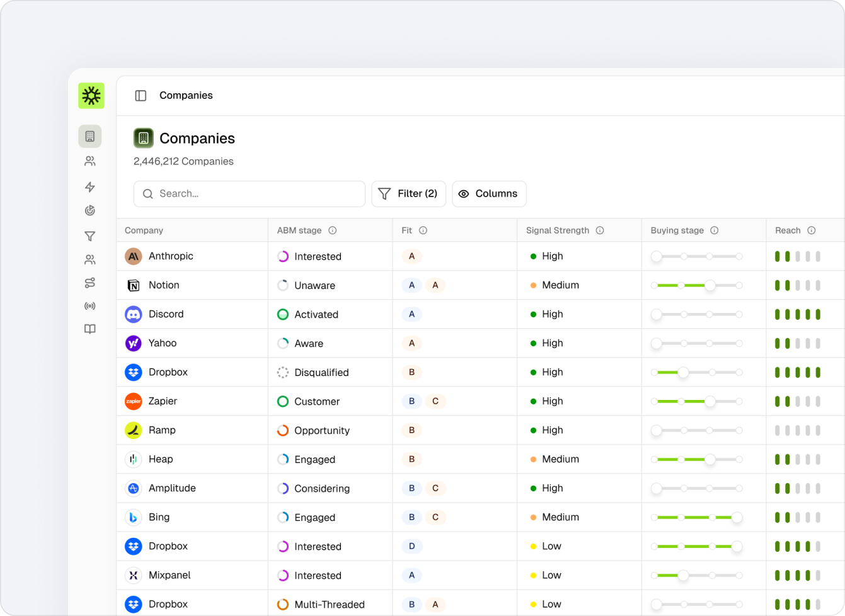Toggle the sidebar panel icon in header
Viewport: 845px width, 616px height.
pos(141,96)
